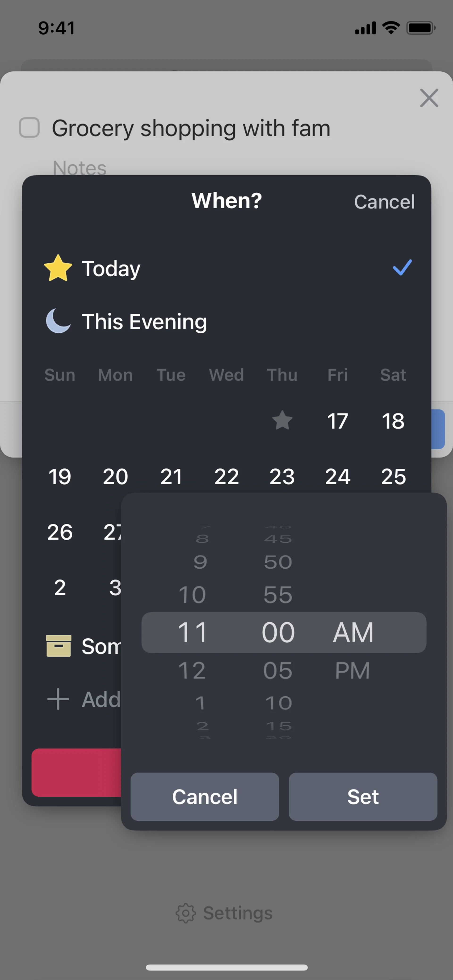Tap the yellow Today star icon
453x980 pixels.
[x=58, y=268]
